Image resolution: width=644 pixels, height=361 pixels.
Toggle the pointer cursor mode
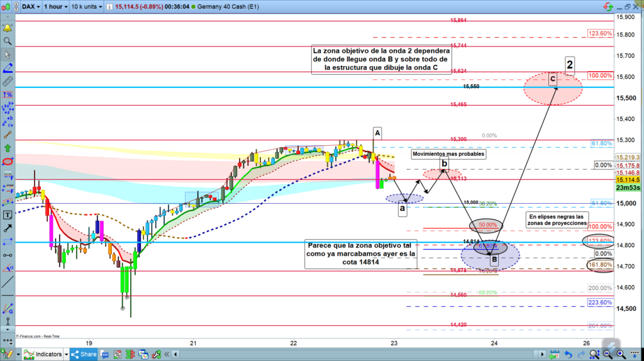pos(8,53)
